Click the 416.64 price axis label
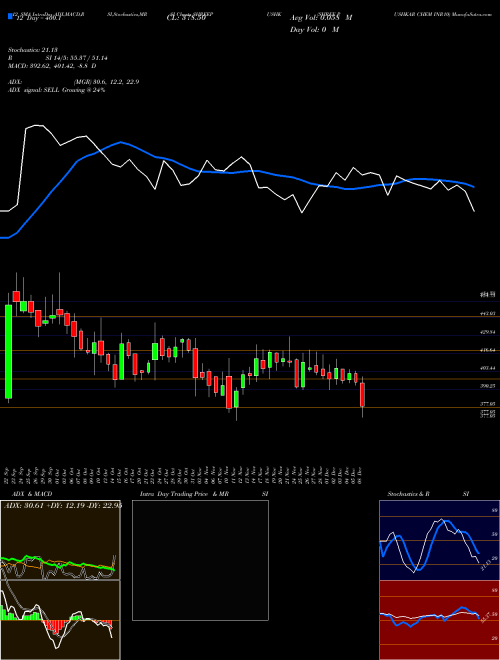The width and height of the screenshot is (500, 660). coord(488,350)
